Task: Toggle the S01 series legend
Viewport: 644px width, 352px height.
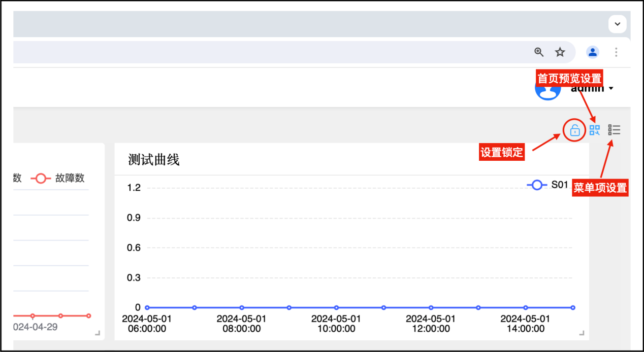Action: (547, 185)
